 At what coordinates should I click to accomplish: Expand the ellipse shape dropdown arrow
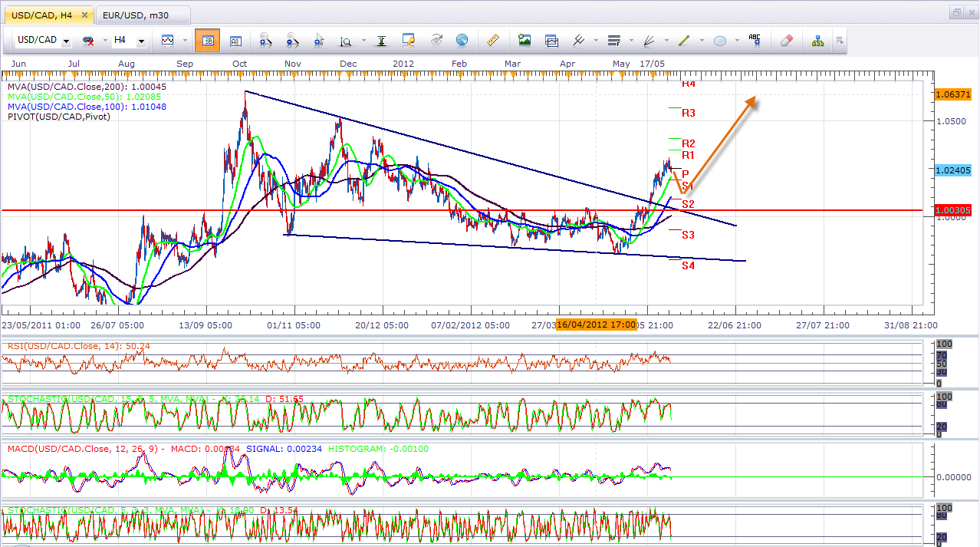[x=737, y=41]
